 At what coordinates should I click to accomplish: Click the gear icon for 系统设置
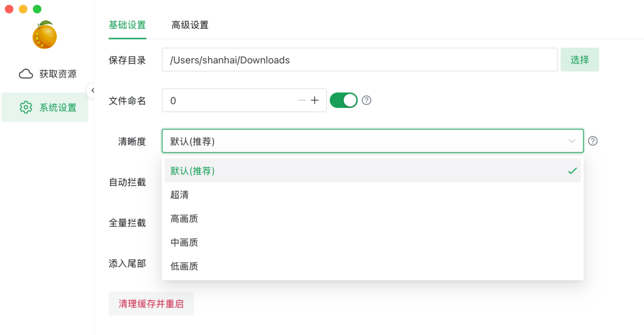(x=26, y=107)
